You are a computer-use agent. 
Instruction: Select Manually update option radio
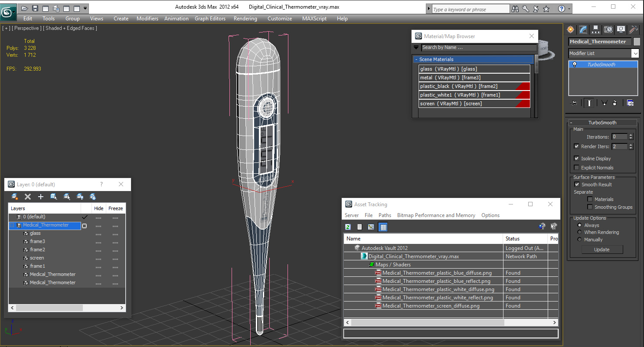[579, 240]
